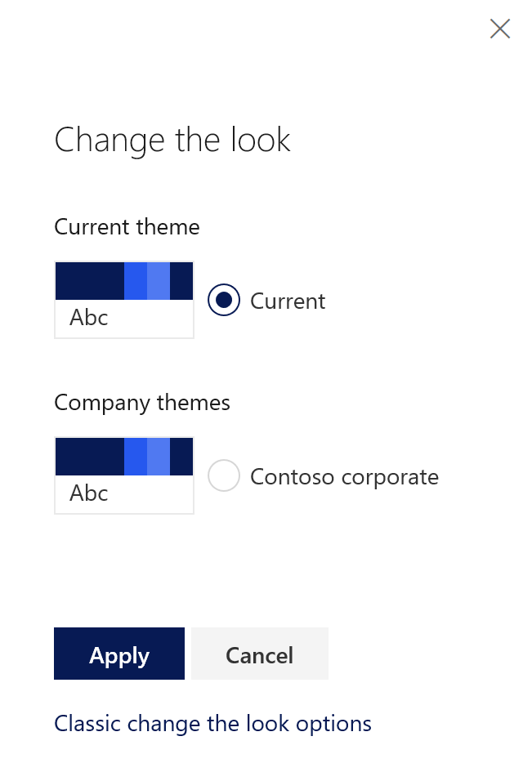This screenshot has height=772, width=532.
Task: Click rightmost navy swatch in Current theme preview
Action: 181,281
